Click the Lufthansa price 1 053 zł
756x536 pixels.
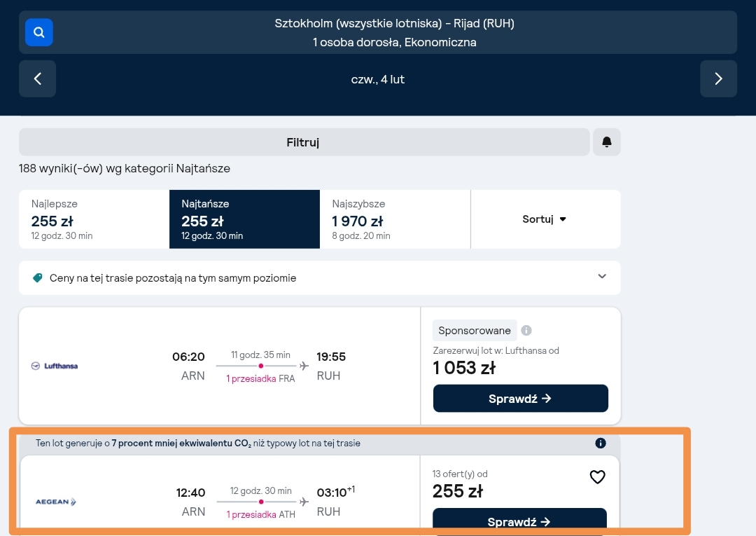464,368
